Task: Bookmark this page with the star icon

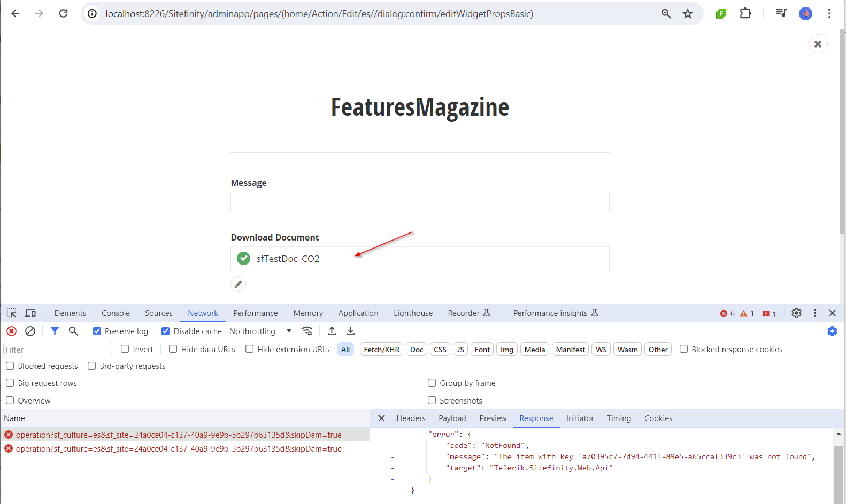Action: coord(688,13)
